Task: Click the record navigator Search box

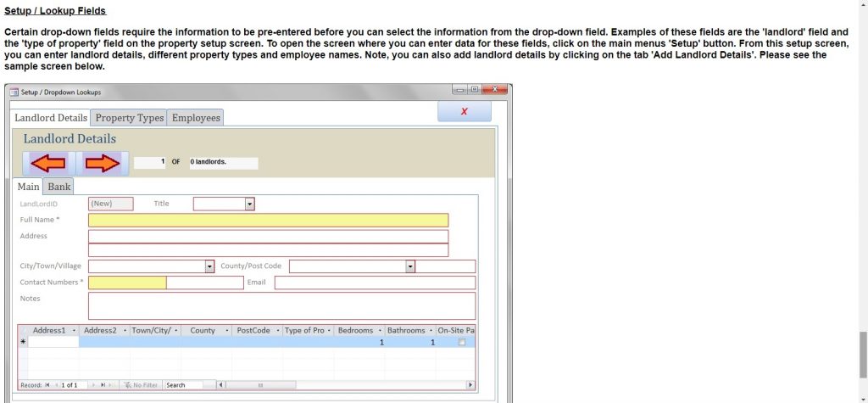Action: point(188,385)
